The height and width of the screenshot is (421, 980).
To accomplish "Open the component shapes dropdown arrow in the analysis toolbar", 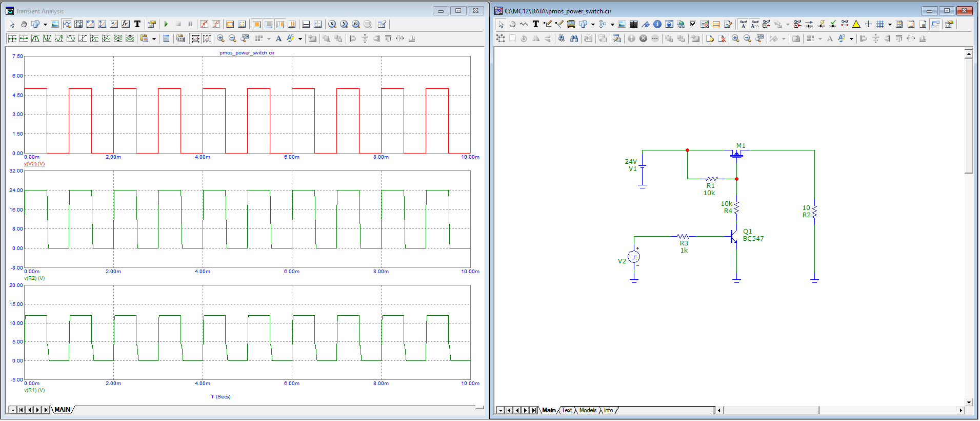I will point(45,24).
